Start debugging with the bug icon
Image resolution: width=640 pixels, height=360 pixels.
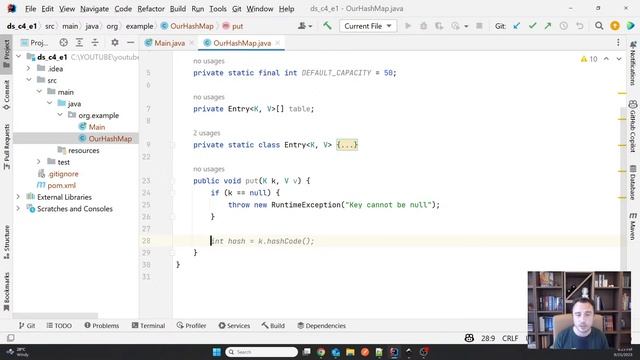tap(423, 26)
